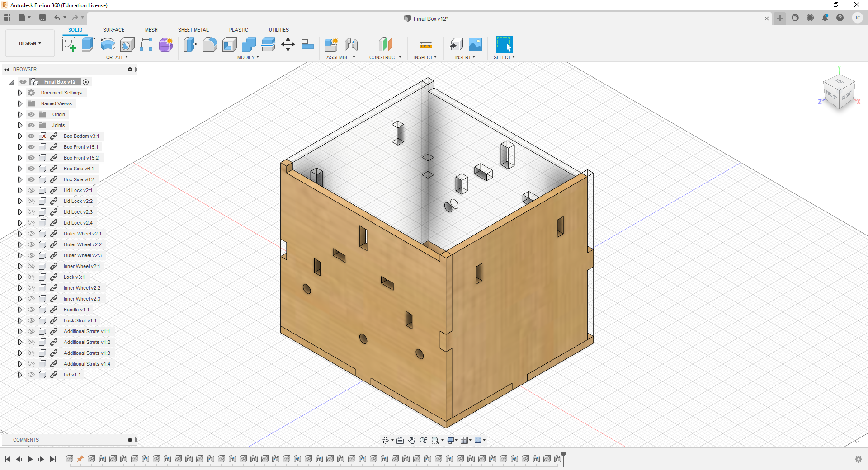This screenshot has width=868, height=470.
Task: Close the Final Box v12 document tab
Action: pyautogui.click(x=767, y=19)
